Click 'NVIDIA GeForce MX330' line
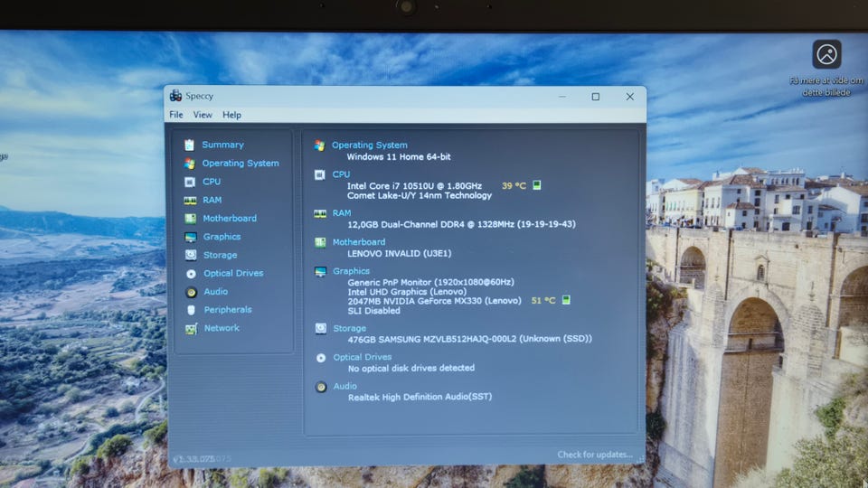The image size is (868, 488). (x=435, y=301)
